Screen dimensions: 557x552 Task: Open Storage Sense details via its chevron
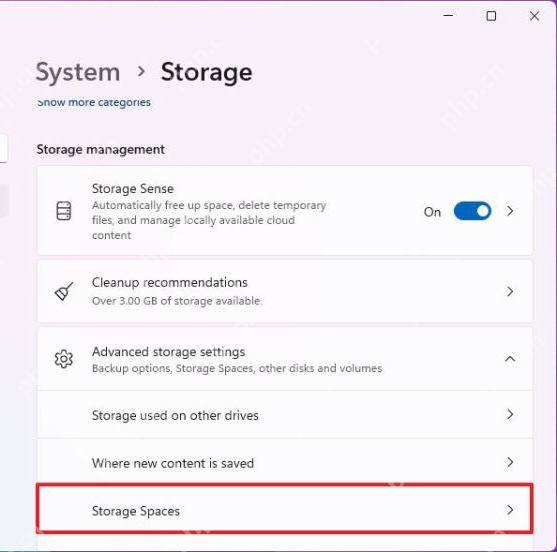(510, 211)
